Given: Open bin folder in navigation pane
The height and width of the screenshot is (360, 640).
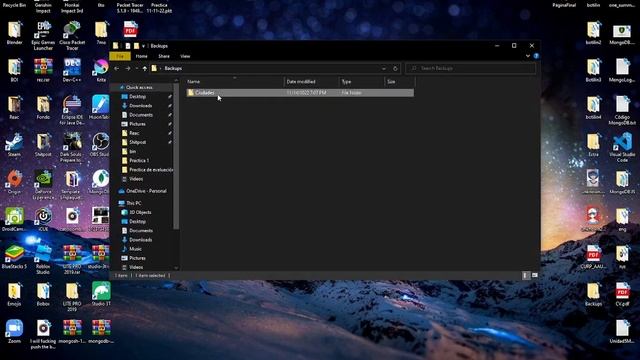Looking at the screenshot, I should click(133, 151).
